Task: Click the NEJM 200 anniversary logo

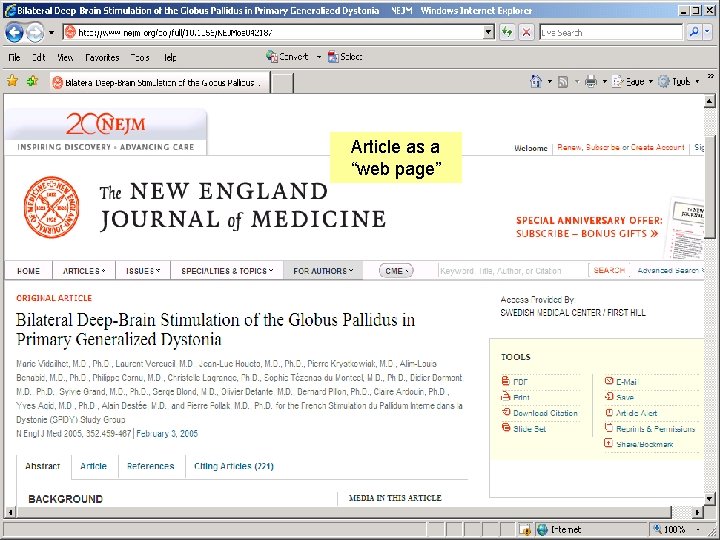Action: pos(106,124)
